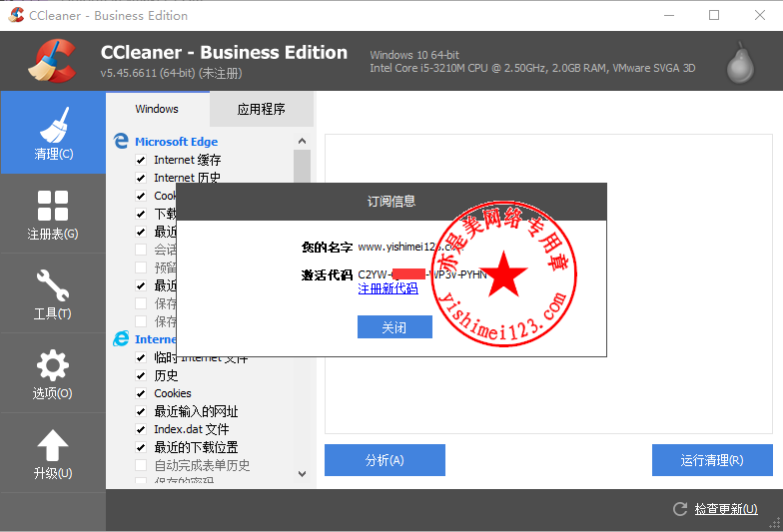The image size is (783, 532).
Task: Select the Microsoft Edge section header
Action: pos(176,142)
